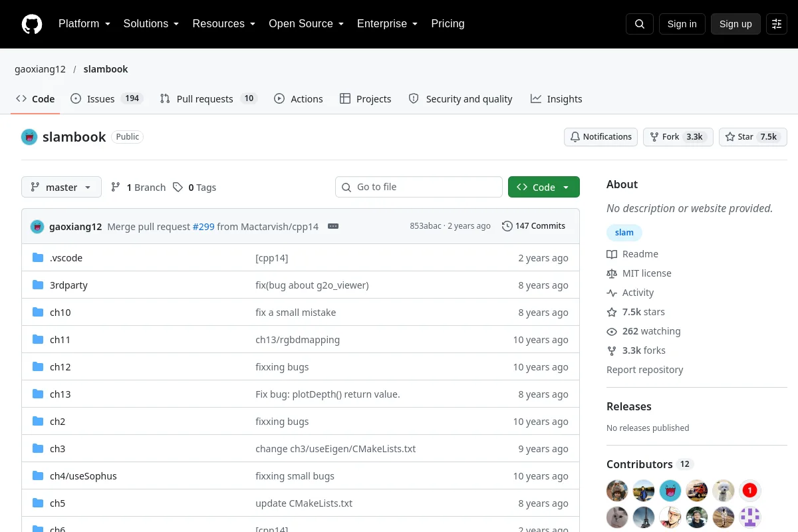The image size is (798, 532).
Task: Click the 3rdparty folder icon
Action: pos(38,285)
